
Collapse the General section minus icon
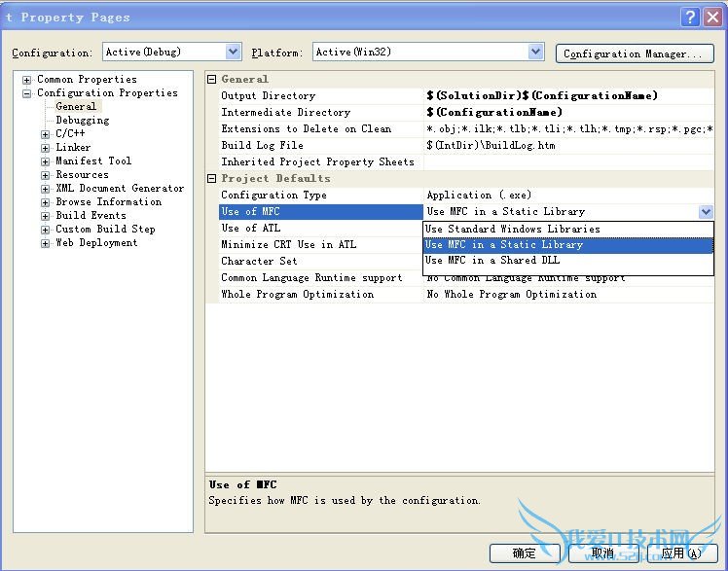point(212,79)
